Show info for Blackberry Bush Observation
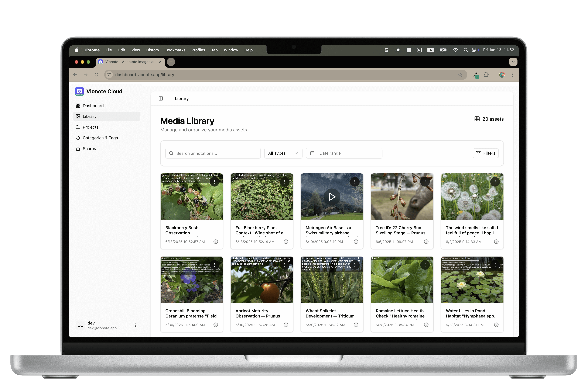 coord(216,242)
